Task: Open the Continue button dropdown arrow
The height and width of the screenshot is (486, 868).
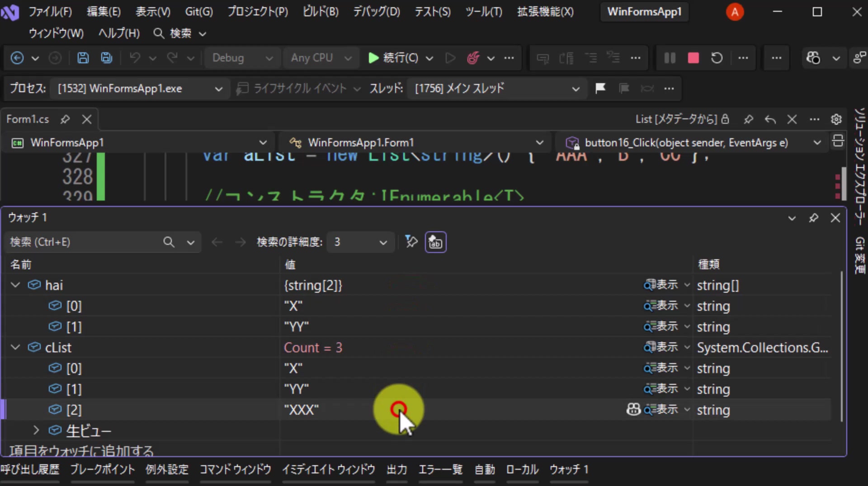Action: pos(429,58)
